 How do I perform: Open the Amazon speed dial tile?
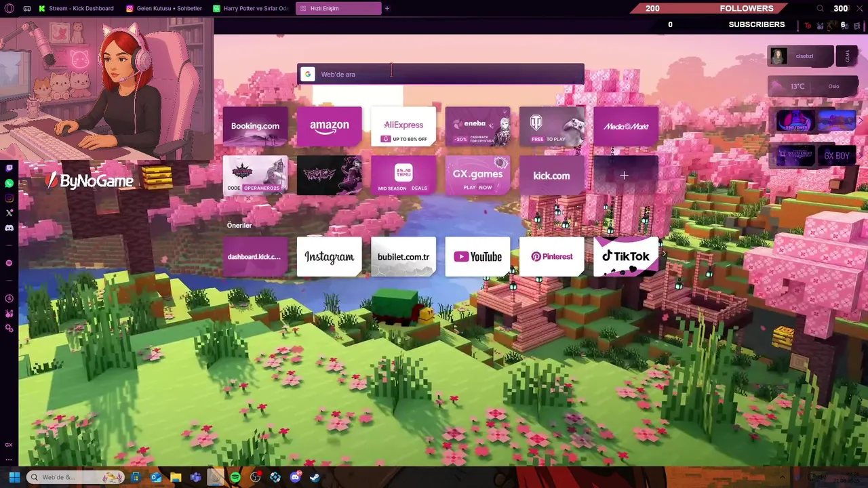[330, 126]
